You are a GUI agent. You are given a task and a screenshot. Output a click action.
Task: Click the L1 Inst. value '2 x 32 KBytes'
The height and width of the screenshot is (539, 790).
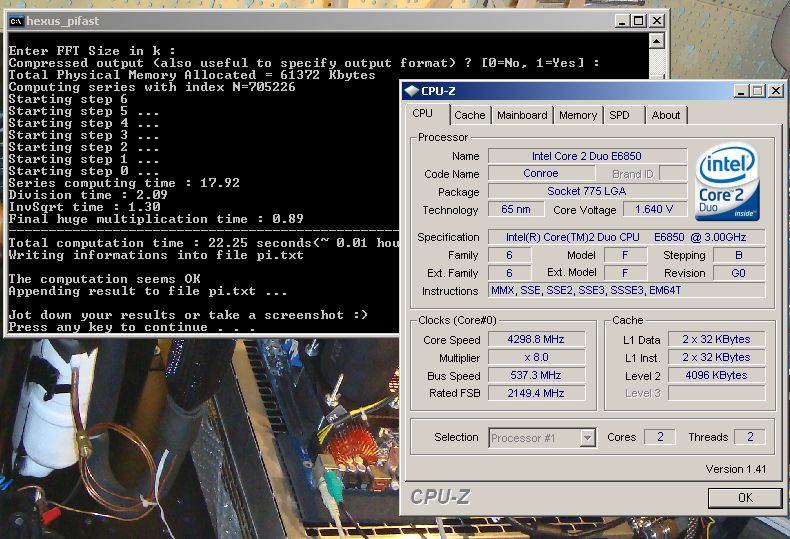point(716,357)
